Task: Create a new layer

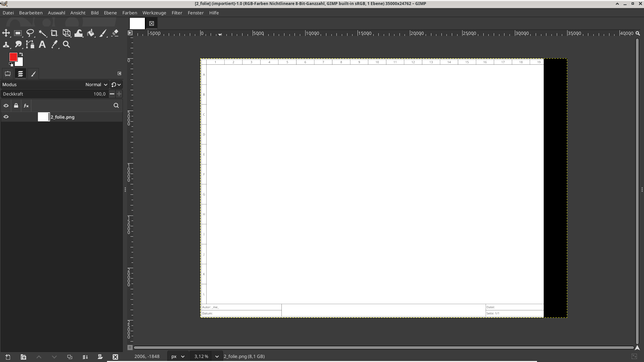Action: pyautogui.click(x=8, y=357)
